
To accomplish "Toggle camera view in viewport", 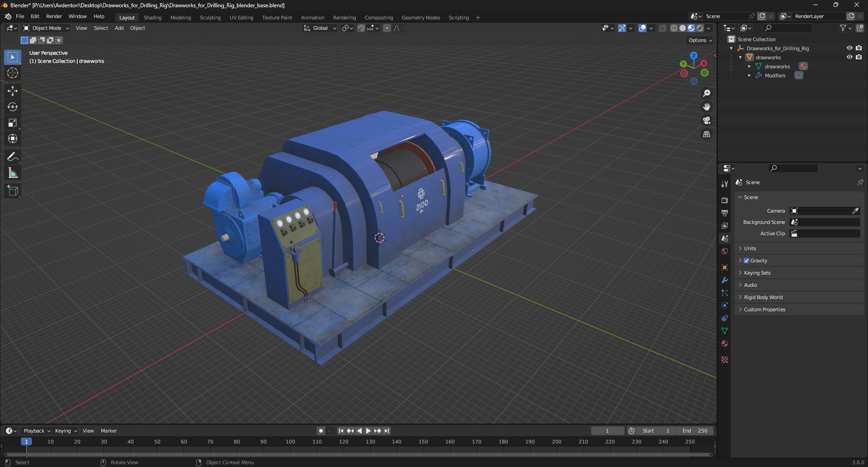I will point(707,120).
